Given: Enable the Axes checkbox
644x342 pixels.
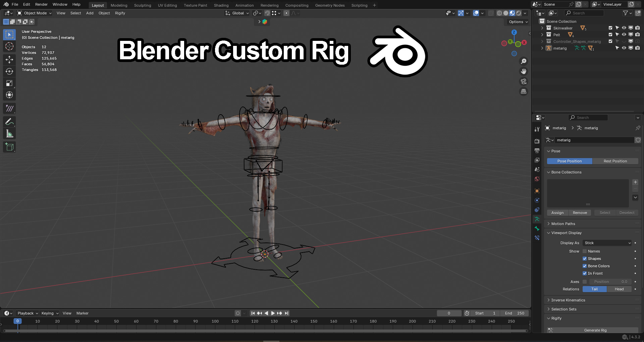Looking at the screenshot, I should [x=585, y=282].
